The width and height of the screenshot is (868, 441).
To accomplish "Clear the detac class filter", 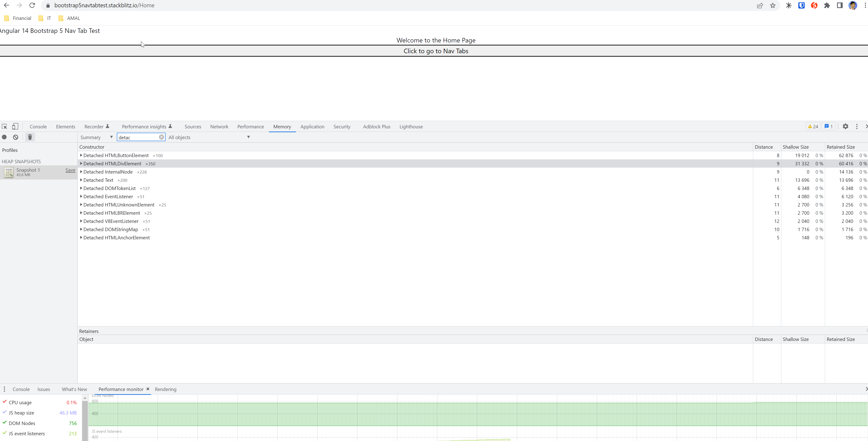I will (x=162, y=137).
